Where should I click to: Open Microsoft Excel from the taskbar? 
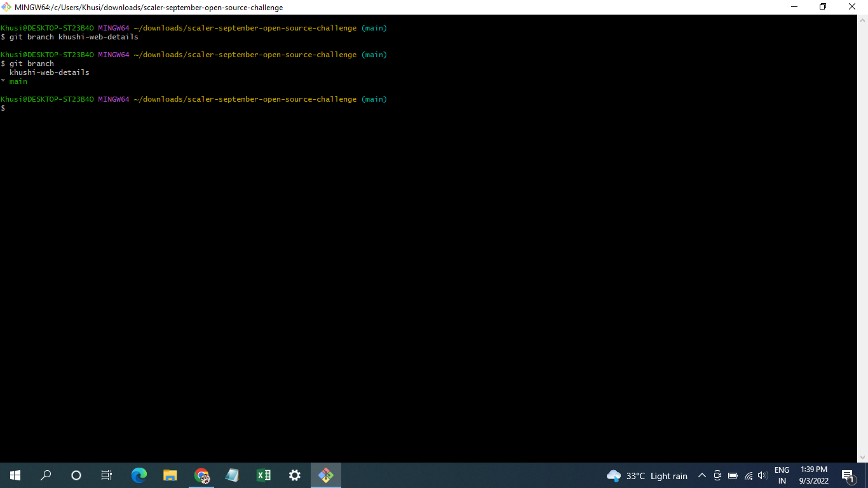click(x=263, y=475)
